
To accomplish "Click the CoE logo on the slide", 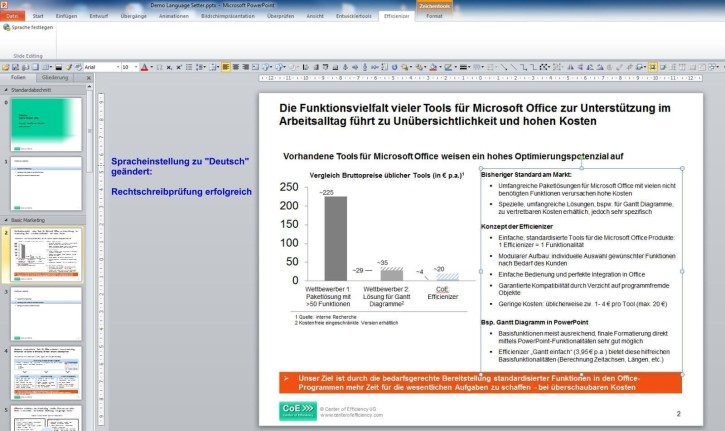I will tap(298, 410).
